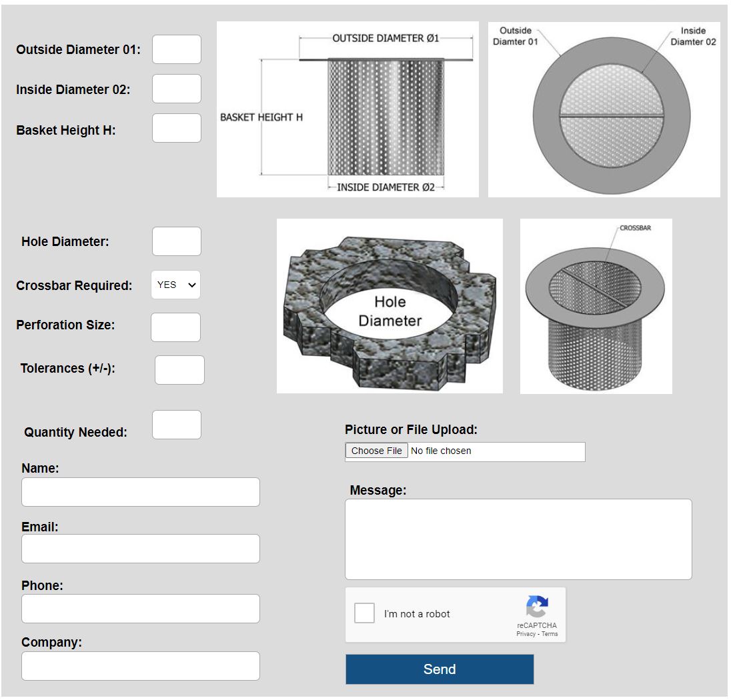Viewport: 735px width, 700px height.
Task: Focus the Perforation Size input box
Action: pyautogui.click(x=175, y=327)
